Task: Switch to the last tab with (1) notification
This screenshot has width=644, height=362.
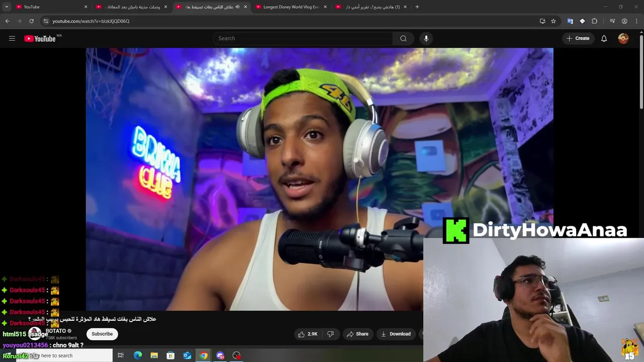Action: 372,7
